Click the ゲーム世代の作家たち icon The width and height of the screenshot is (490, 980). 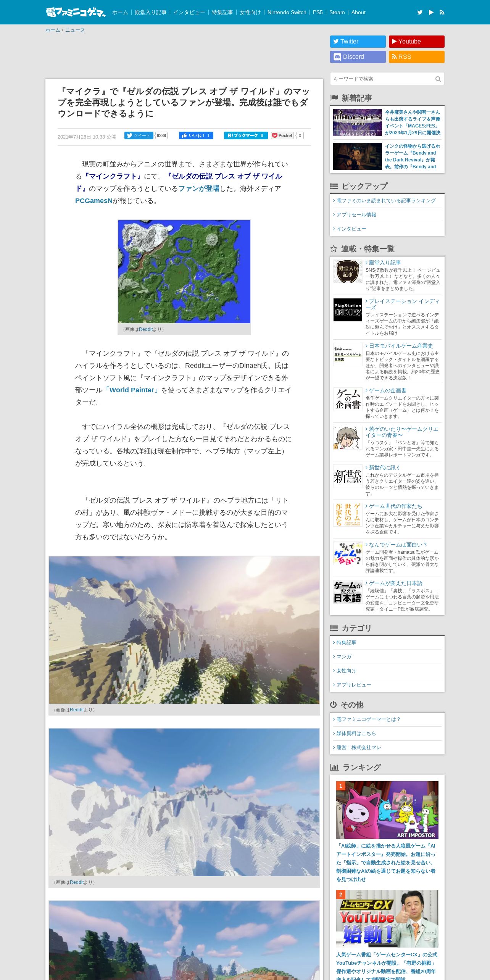pos(348,515)
